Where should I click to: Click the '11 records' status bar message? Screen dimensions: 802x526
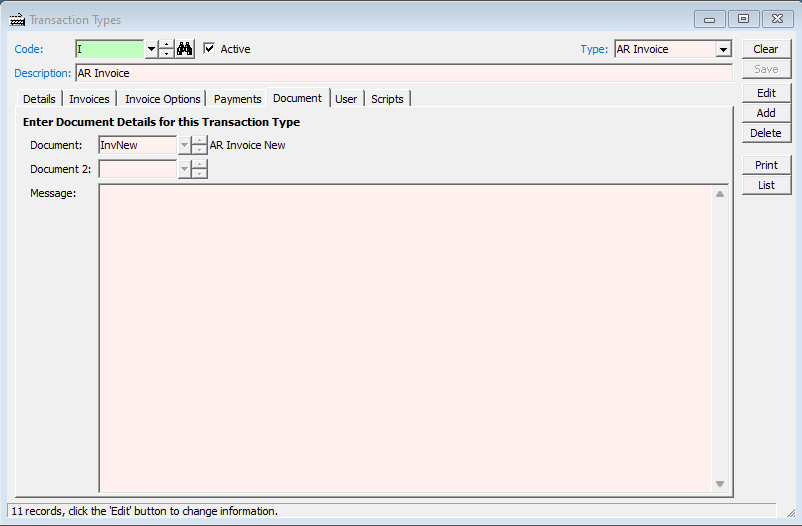pyautogui.click(x=144, y=511)
